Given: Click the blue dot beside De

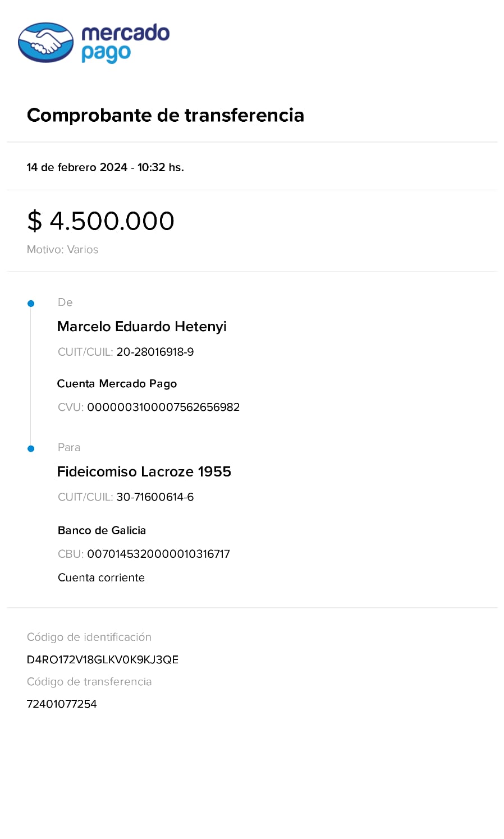Looking at the screenshot, I should [x=31, y=304].
